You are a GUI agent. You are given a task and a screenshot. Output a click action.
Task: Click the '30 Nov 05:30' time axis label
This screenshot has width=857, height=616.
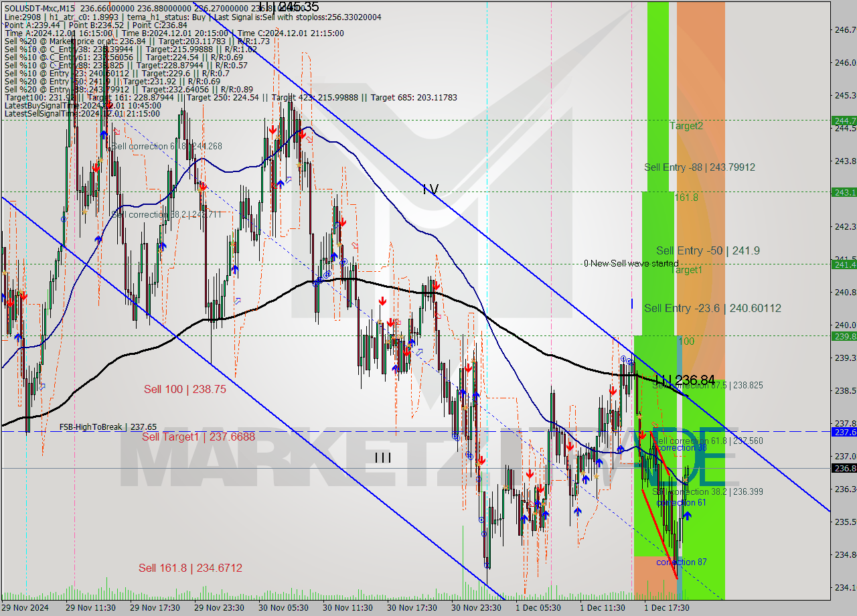click(x=283, y=607)
